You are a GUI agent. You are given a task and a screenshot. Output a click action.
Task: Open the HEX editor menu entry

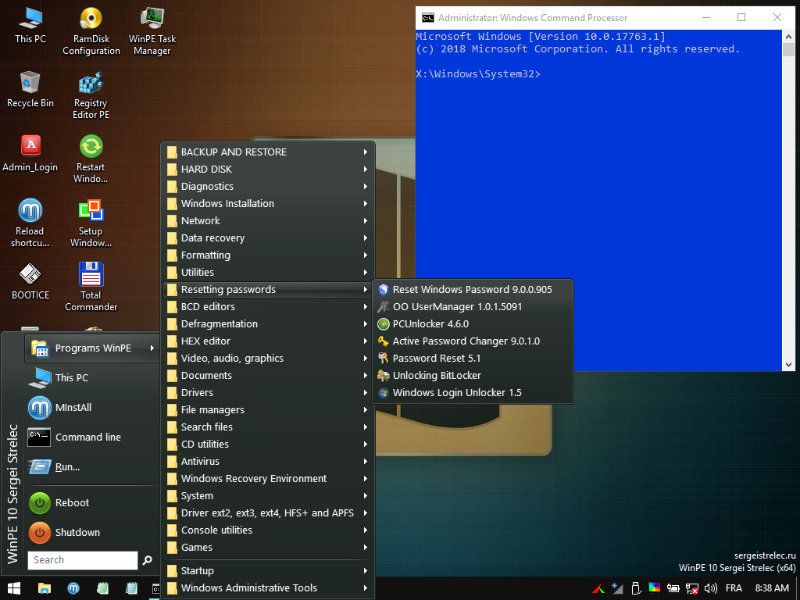pyautogui.click(x=268, y=341)
